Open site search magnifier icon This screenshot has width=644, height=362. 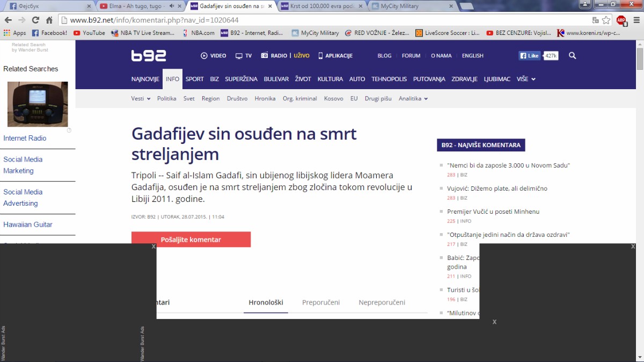(573, 55)
